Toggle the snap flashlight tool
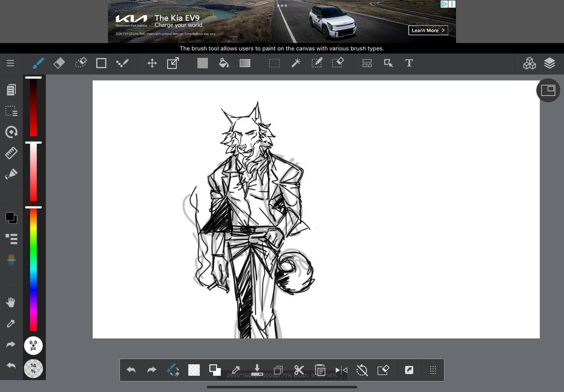This screenshot has height=392, width=564. tap(11, 174)
